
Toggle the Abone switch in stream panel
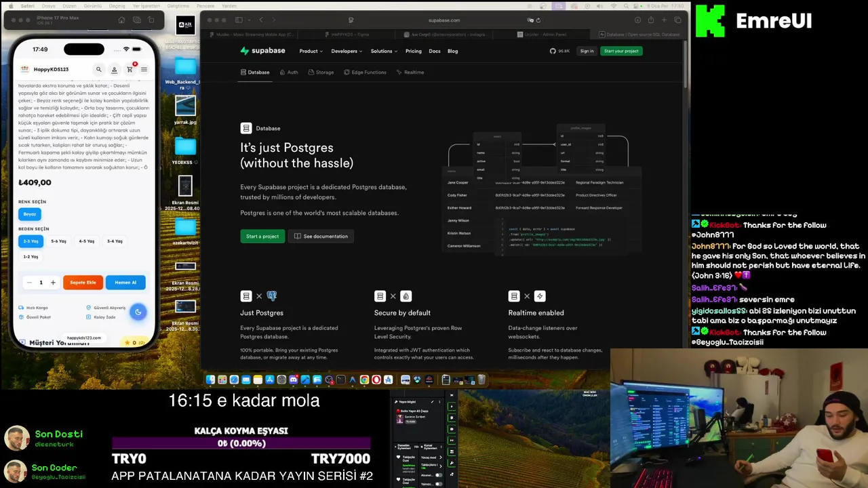[438, 476]
